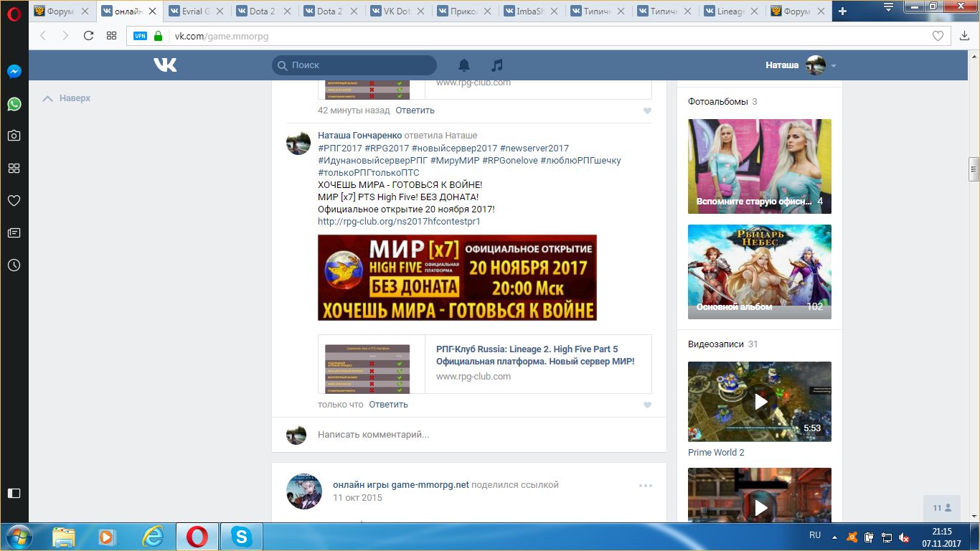Open WhatsApp in the Opera sidebar

pyautogui.click(x=14, y=104)
